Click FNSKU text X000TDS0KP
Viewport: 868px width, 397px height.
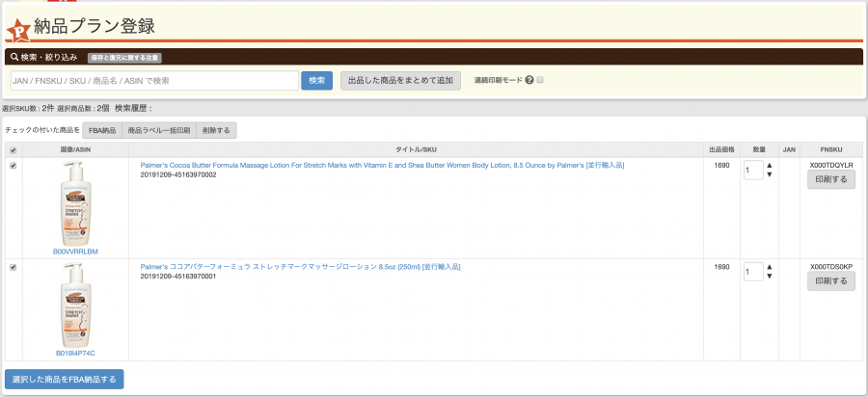click(x=831, y=267)
